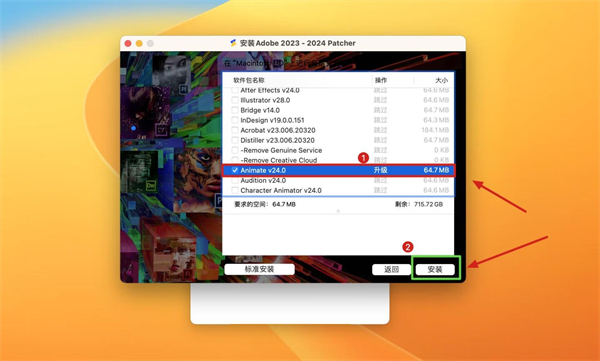Click the 184.1 MB size for Acrobat
The image size is (600, 361).
pos(435,130)
